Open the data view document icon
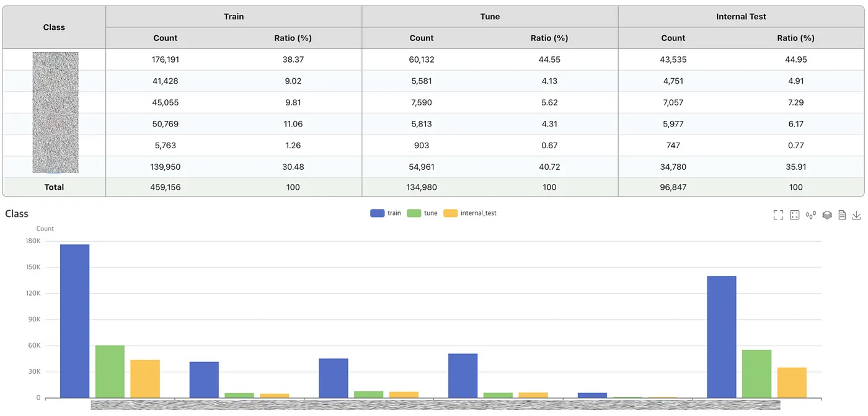Image resolution: width=868 pixels, height=416 pixels. tap(842, 215)
